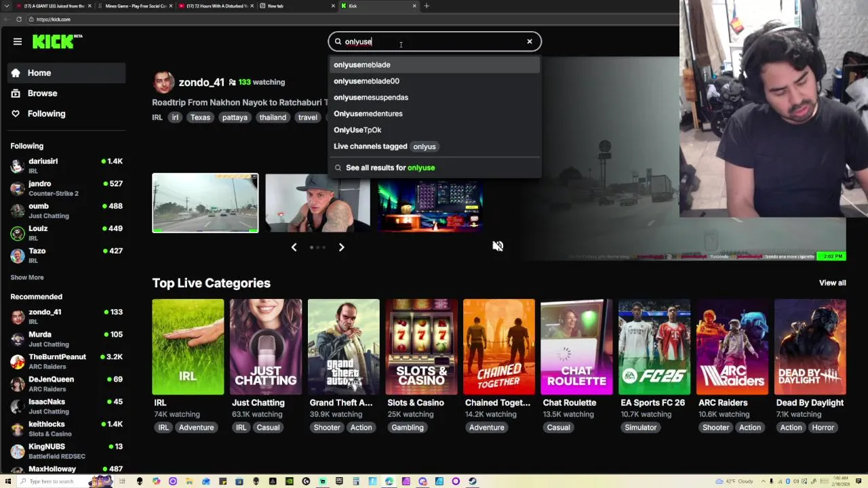This screenshot has width=868, height=488.
Task: Click the irl tag chip
Action: (175, 117)
